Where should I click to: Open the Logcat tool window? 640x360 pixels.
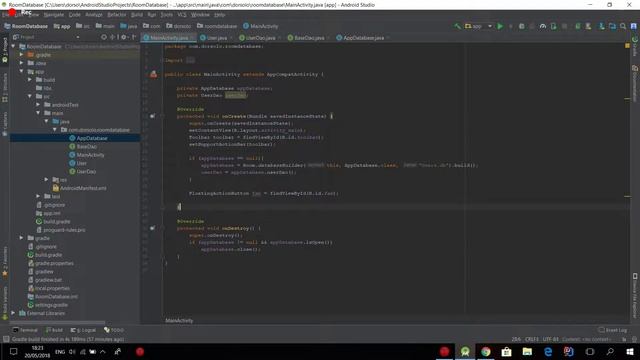coord(83,330)
